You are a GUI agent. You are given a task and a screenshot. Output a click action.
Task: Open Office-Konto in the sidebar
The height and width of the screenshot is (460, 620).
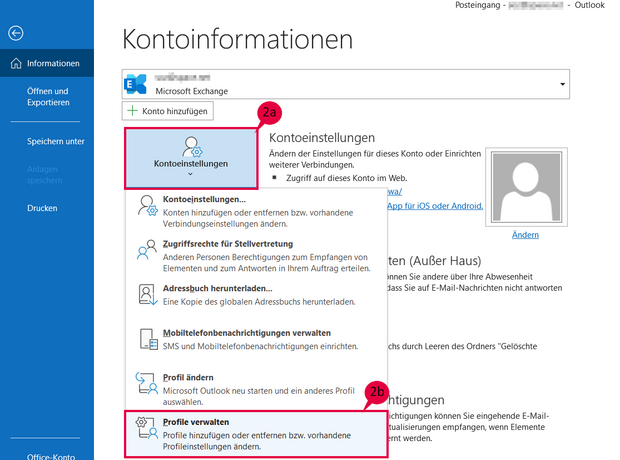[x=51, y=456]
